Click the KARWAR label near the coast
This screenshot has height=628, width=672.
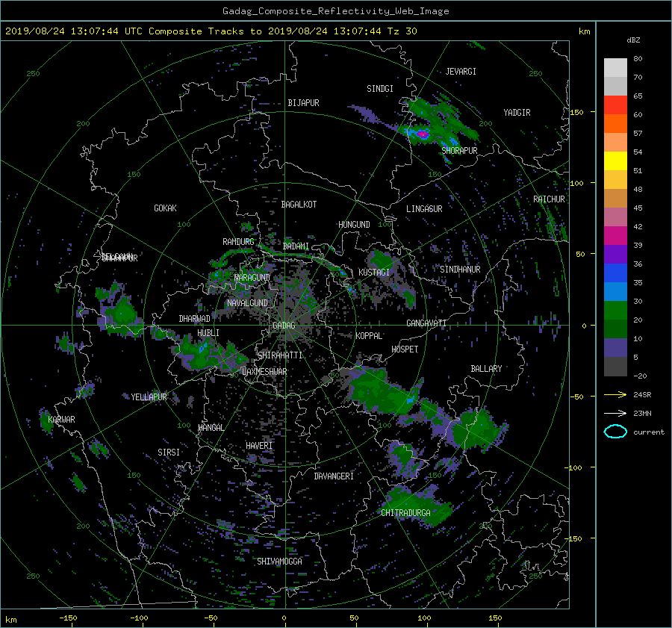tap(61, 420)
